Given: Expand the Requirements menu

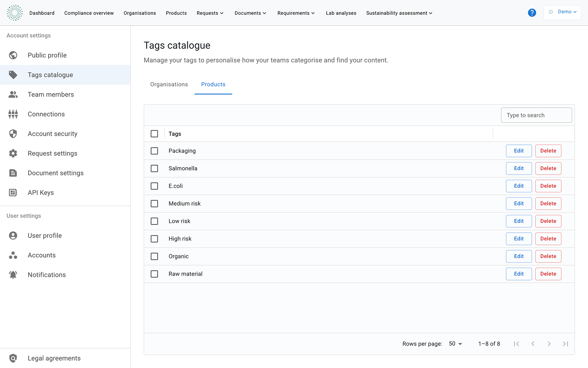Looking at the screenshot, I should [x=296, y=13].
